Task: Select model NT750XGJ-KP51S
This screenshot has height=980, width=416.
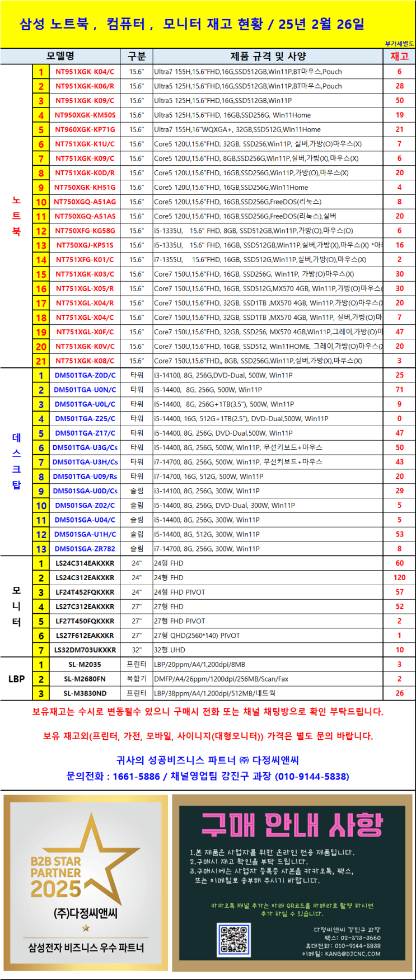Action: (x=85, y=245)
